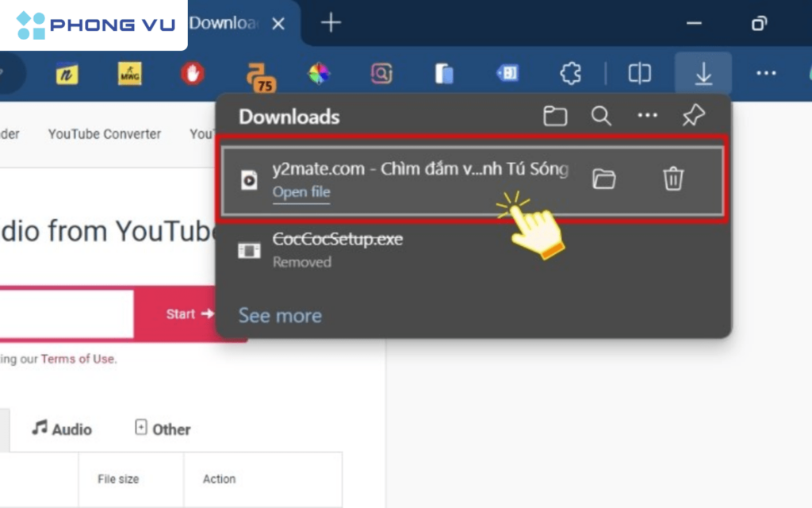Viewport: 812px width, 508px height.
Task: Switch to the Audio tab
Action: click(62, 429)
